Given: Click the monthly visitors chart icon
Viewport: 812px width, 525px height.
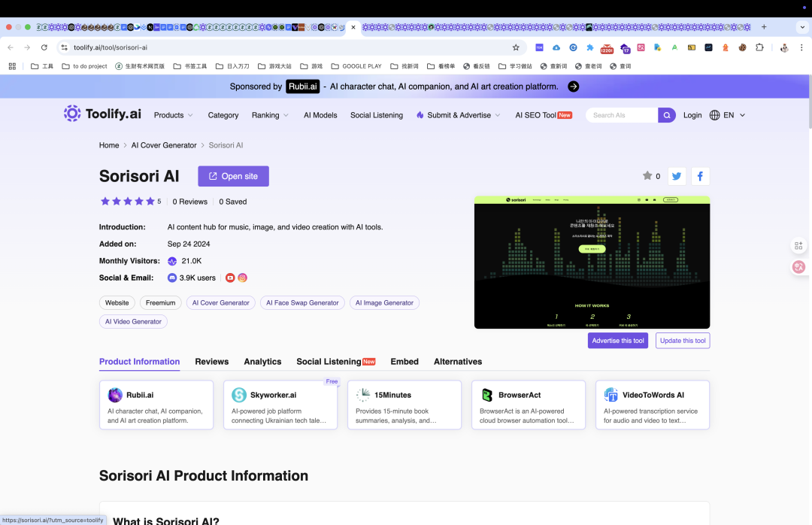Looking at the screenshot, I should 172,261.
